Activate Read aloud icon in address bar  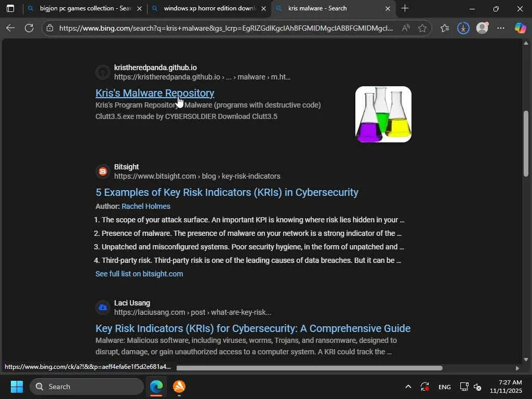coord(406,28)
